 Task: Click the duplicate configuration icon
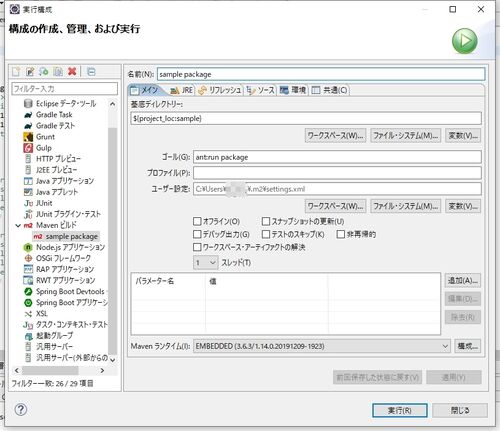(58, 72)
